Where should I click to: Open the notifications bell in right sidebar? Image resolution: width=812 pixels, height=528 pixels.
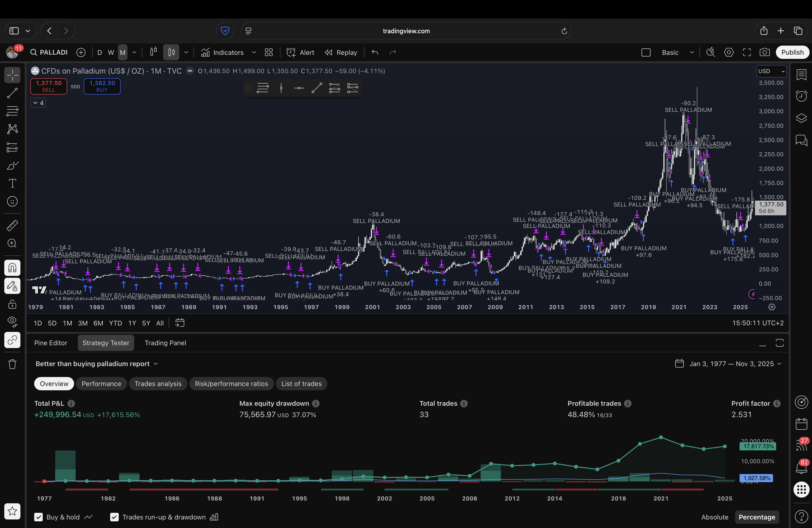click(801, 467)
